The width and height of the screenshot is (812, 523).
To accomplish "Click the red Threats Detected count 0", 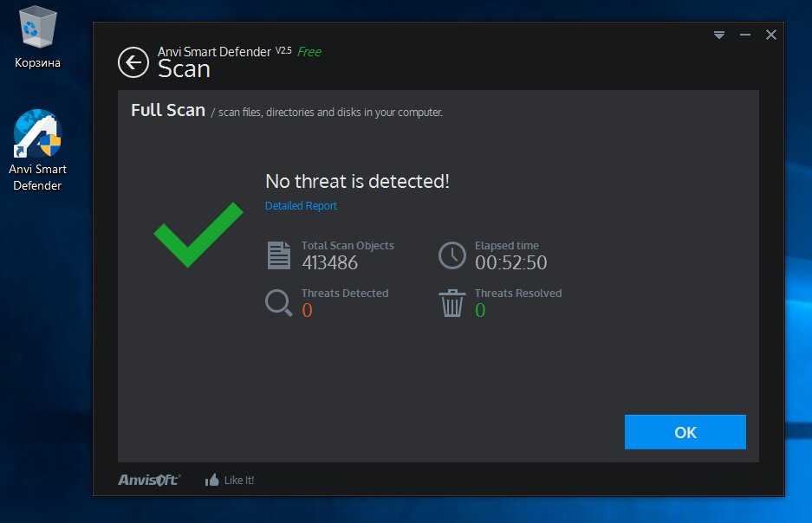I will pos(307,310).
